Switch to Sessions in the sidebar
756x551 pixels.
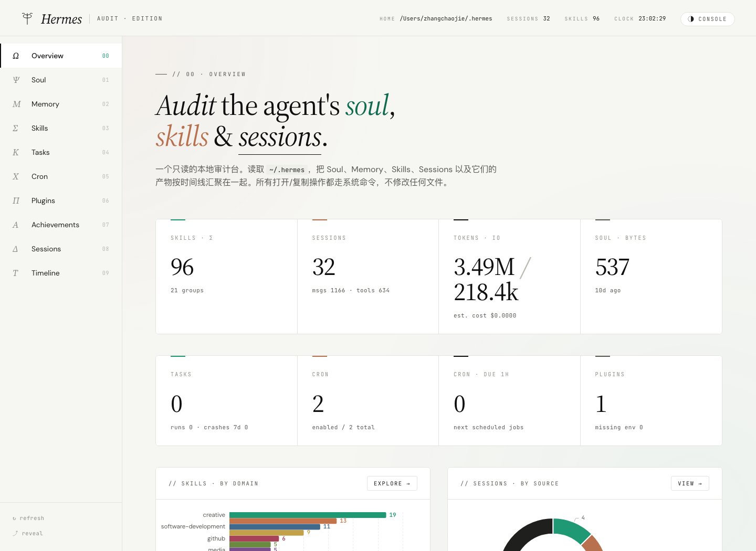[61, 249]
